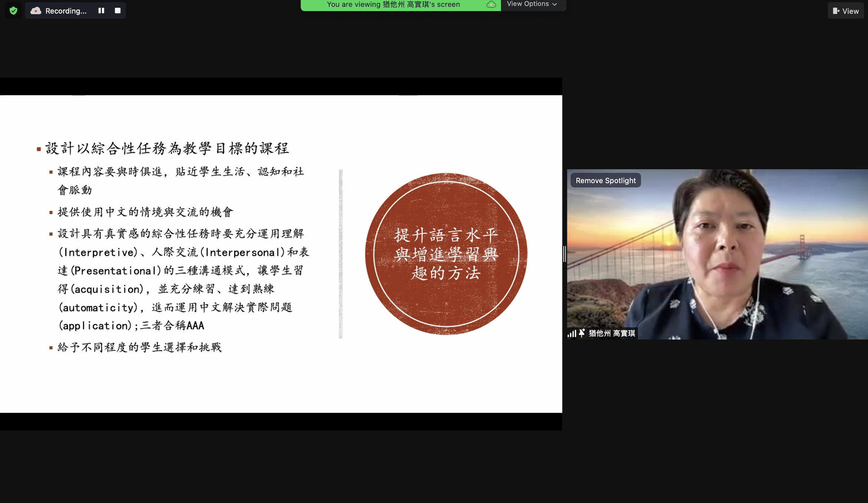Click the last bullet 給予不同程度的學生選擇和挑戰
Viewport: 868px width, 503px height.
pyautogui.click(x=140, y=347)
